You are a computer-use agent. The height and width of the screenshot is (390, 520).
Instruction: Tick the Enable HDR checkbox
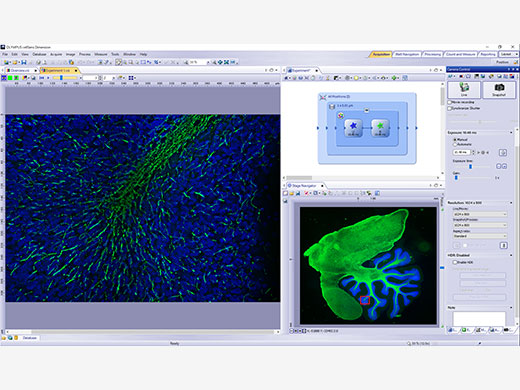click(455, 262)
